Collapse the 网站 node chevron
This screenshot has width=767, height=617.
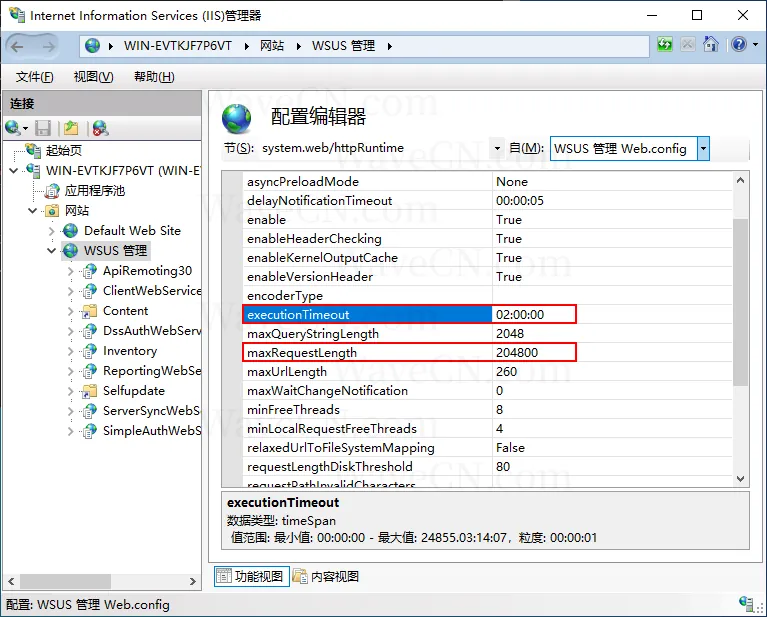(33, 211)
